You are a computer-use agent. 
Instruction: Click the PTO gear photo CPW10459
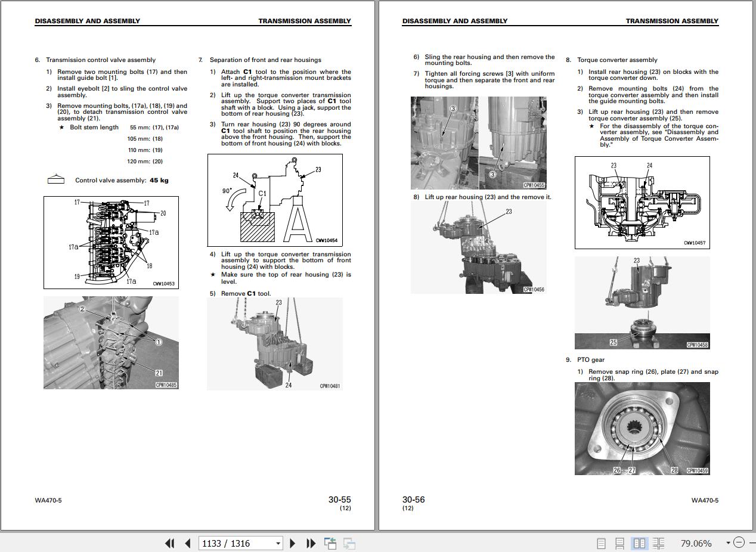click(642, 429)
